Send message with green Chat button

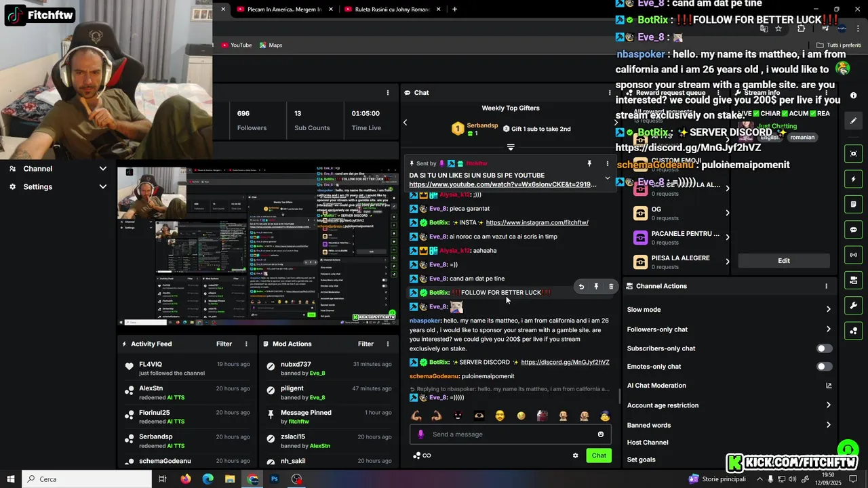coord(599,455)
